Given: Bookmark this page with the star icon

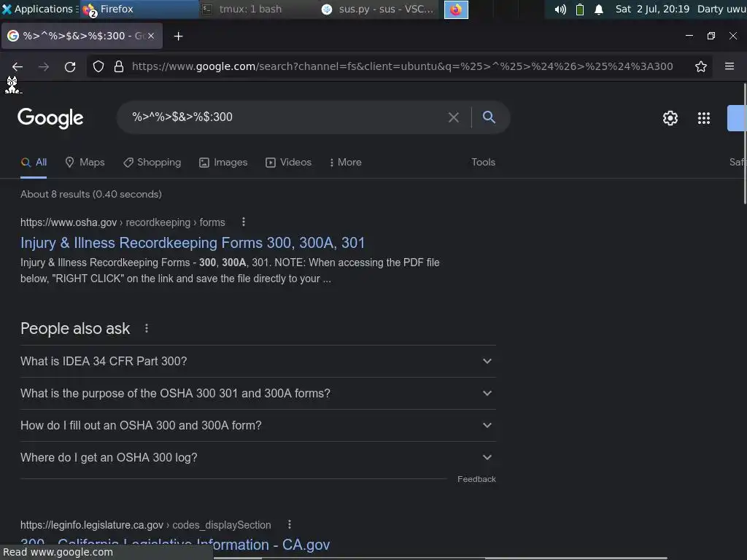Looking at the screenshot, I should [701, 66].
